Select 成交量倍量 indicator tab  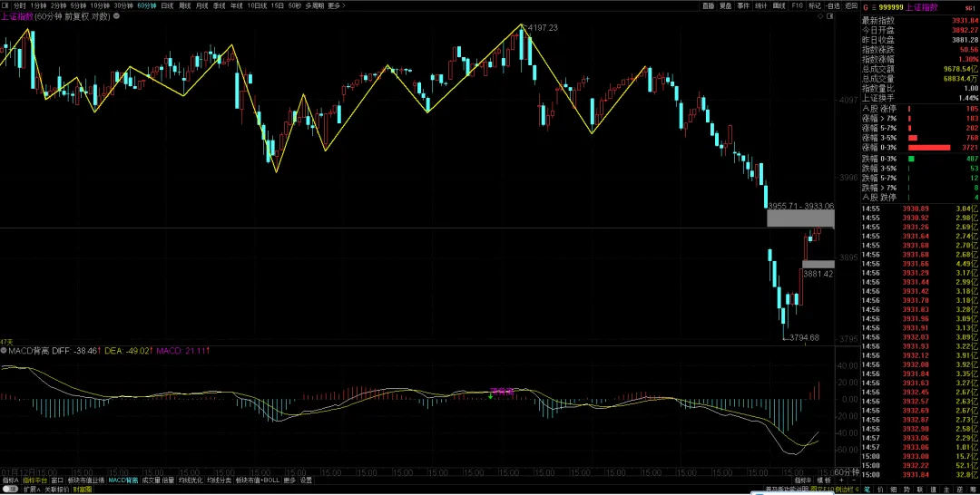coord(158,480)
